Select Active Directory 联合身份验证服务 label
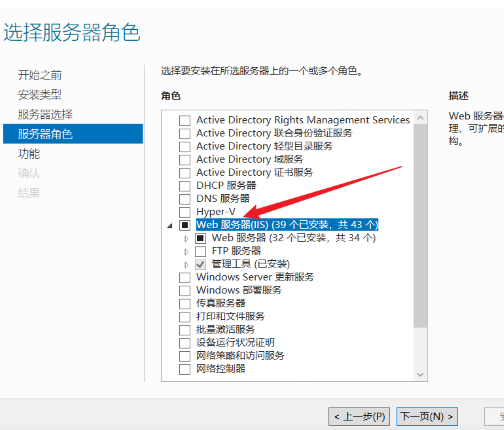Screen dimensions: 504x430 [x=274, y=133]
